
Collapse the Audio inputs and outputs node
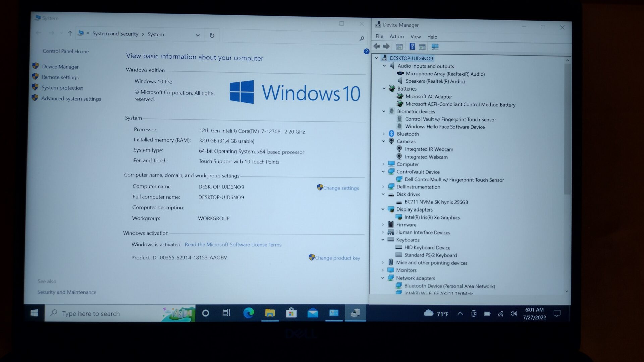pos(384,66)
